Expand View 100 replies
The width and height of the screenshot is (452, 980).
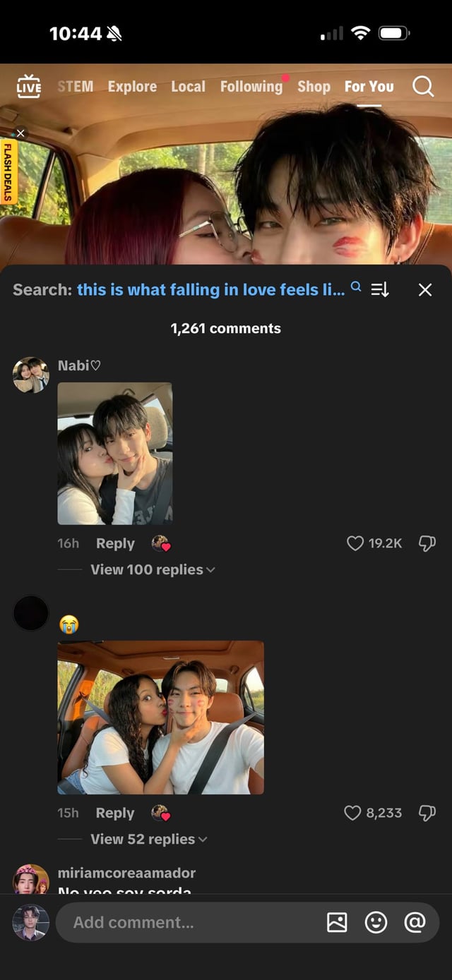click(152, 570)
